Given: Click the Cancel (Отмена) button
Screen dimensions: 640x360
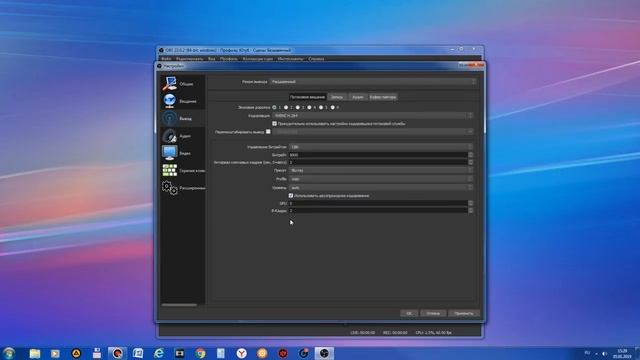Looking at the screenshot, I should [x=433, y=313].
